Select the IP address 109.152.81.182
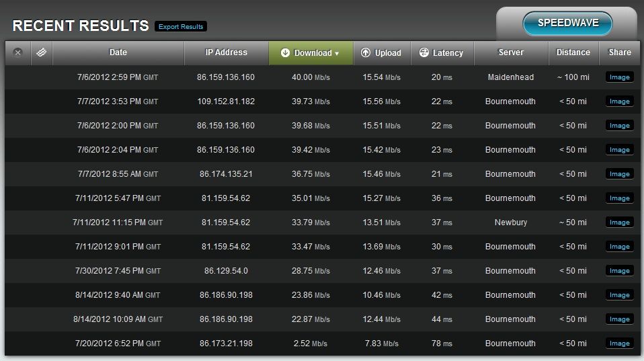Image resolution: width=644 pixels, height=361 pixels. (x=226, y=102)
